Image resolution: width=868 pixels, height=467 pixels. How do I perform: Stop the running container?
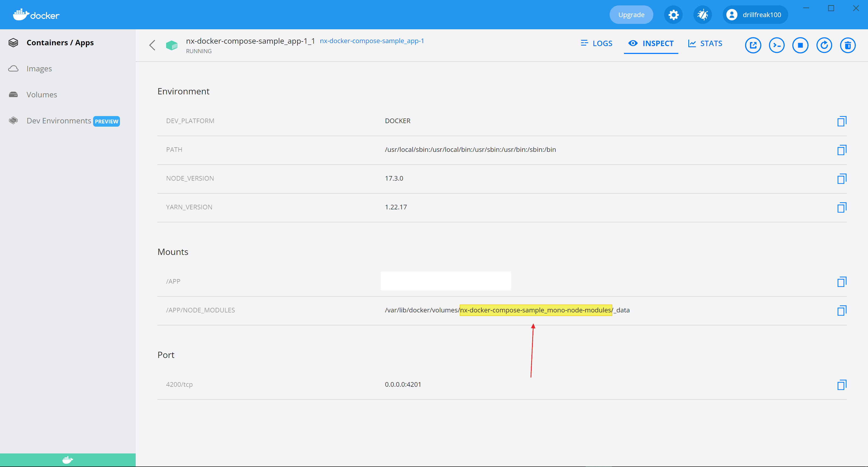pyautogui.click(x=800, y=45)
